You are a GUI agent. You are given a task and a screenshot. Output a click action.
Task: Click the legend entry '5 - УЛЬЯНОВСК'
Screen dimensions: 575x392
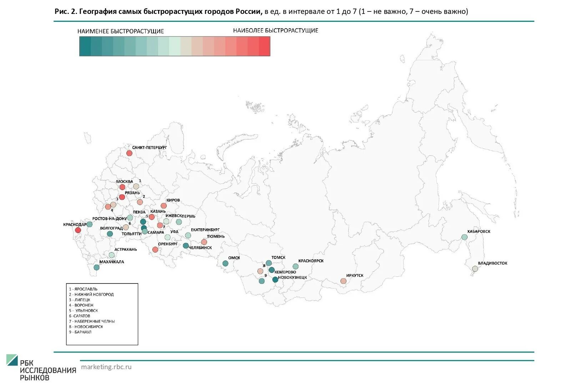point(84,311)
